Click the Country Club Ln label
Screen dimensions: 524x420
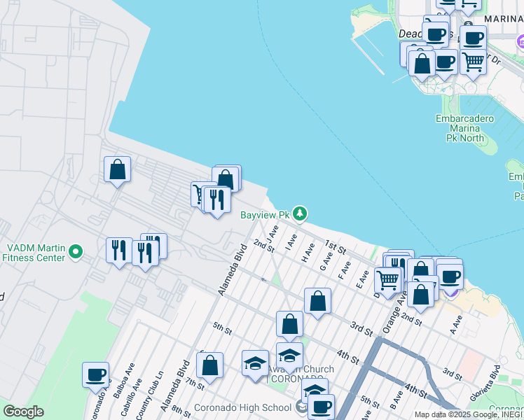click(x=150, y=395)
